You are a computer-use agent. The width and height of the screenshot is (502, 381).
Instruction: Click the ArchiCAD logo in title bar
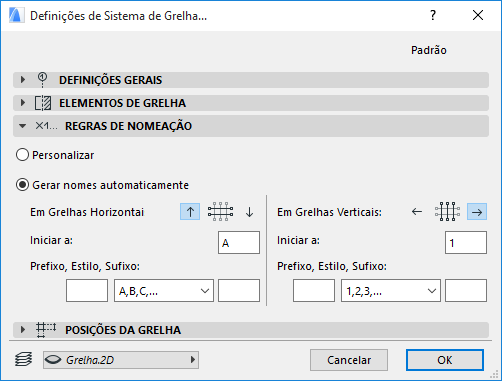[17, 15]
